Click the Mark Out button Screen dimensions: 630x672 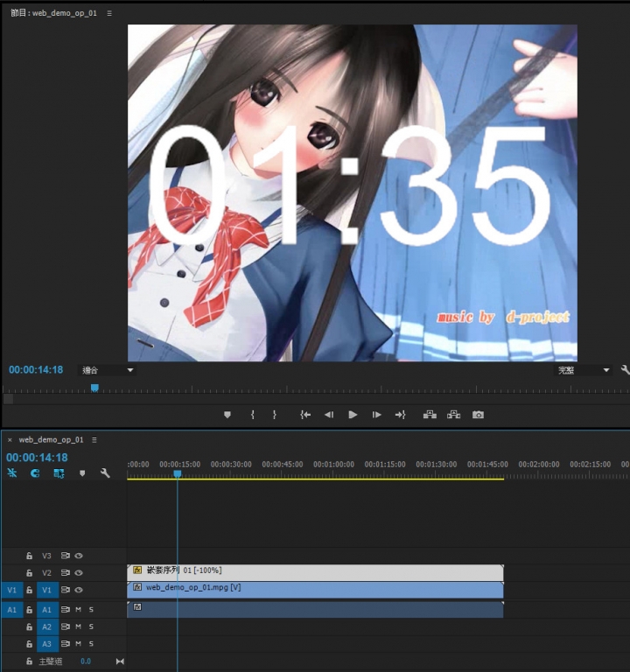click(275, 415)
